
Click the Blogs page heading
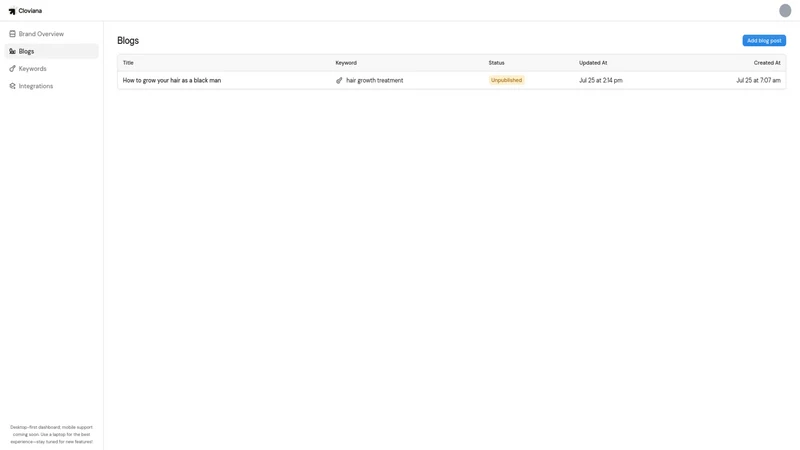128,40
